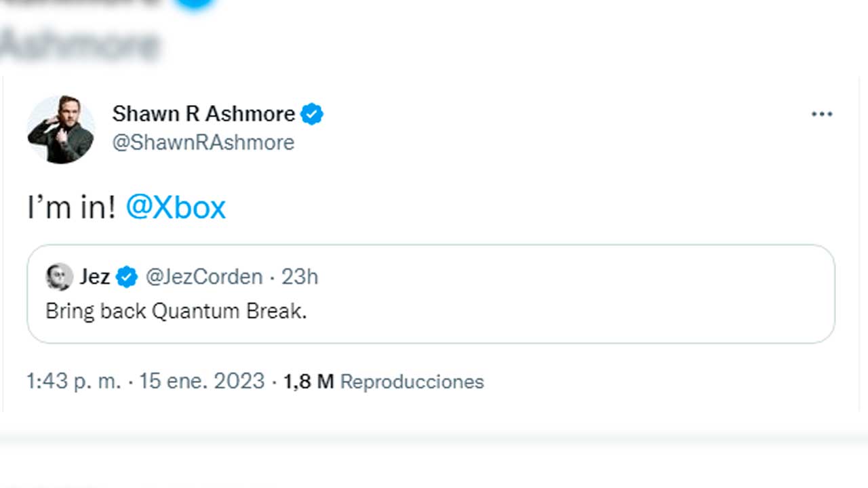The height and width of the screenshot is (488, 868).
Task: Click the "I'm in!" tweet text
Action: (x=71, y=207)
